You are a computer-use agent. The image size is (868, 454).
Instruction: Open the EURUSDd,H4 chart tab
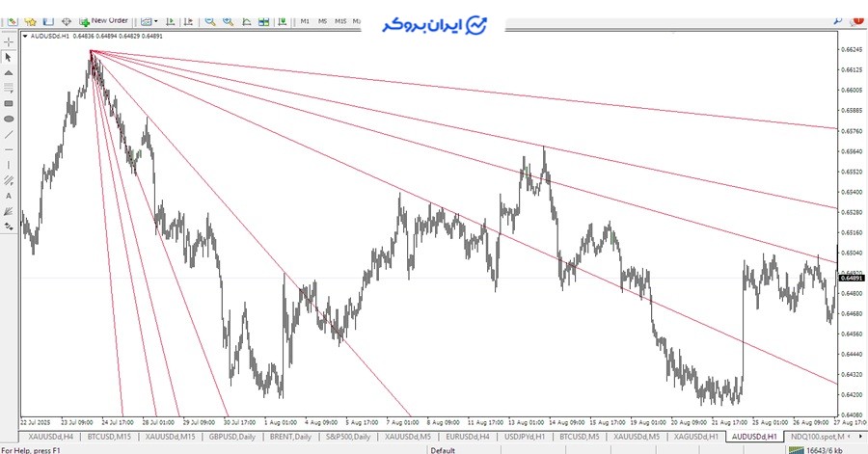[x=467, y=437]
